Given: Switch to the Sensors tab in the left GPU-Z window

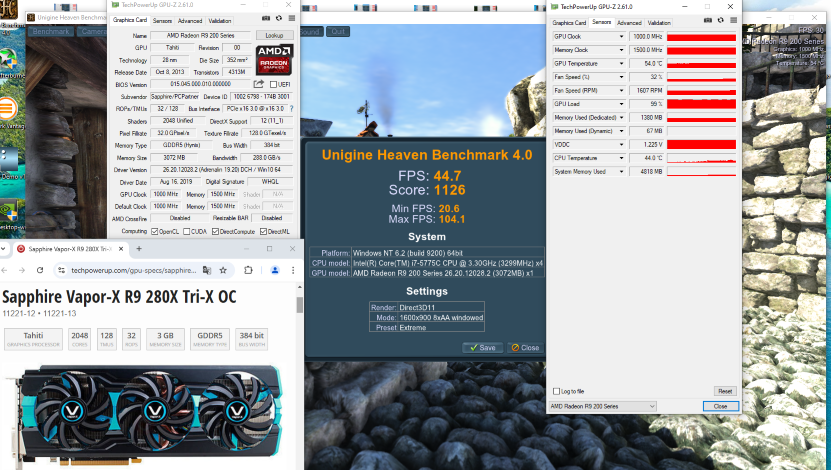Looking at the screenshot, I should coord(162,21).
